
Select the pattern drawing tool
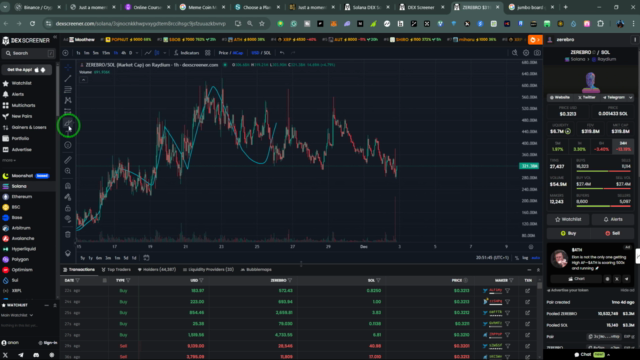coord(68,100)
